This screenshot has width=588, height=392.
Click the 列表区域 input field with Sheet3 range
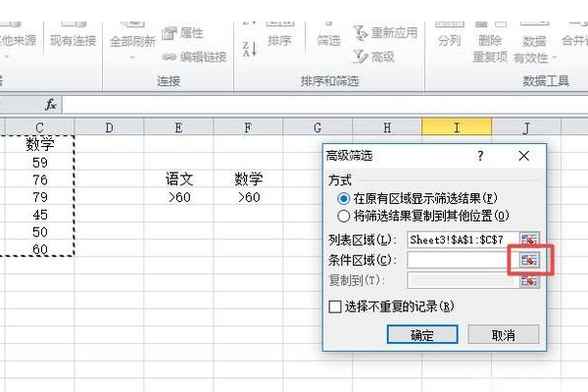click(463, 239)
